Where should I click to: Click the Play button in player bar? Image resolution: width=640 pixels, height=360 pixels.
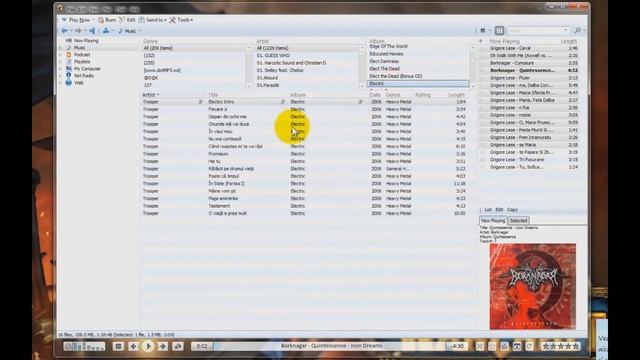[148, 346]
